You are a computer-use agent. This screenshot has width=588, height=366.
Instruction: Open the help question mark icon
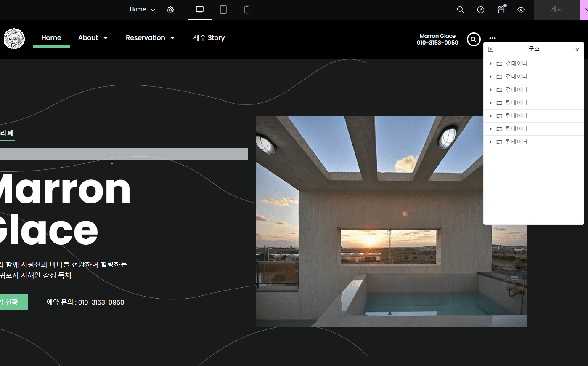481,10
